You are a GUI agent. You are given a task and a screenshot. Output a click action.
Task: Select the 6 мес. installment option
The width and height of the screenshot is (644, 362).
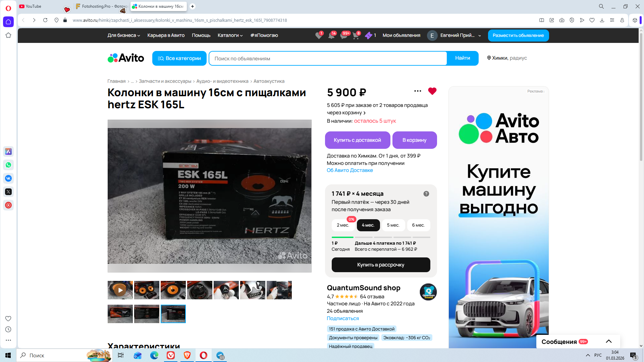point(418,225)
